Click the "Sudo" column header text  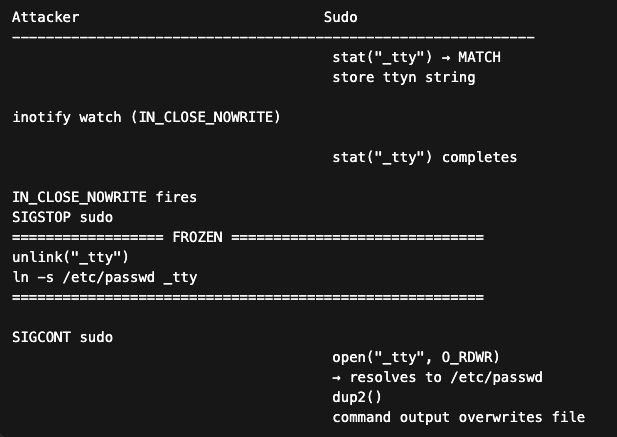pos(340,18)
